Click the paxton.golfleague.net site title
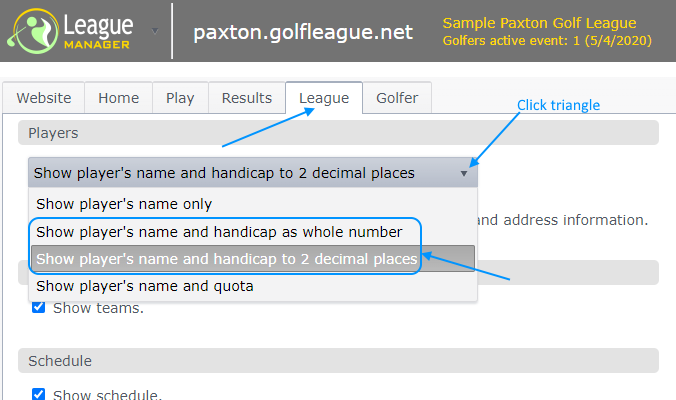The image size is (676, 400). [303, 32]
